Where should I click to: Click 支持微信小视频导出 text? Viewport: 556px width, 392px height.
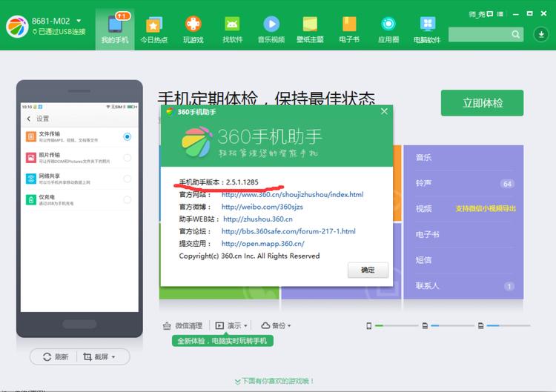(x=486, y=208)
